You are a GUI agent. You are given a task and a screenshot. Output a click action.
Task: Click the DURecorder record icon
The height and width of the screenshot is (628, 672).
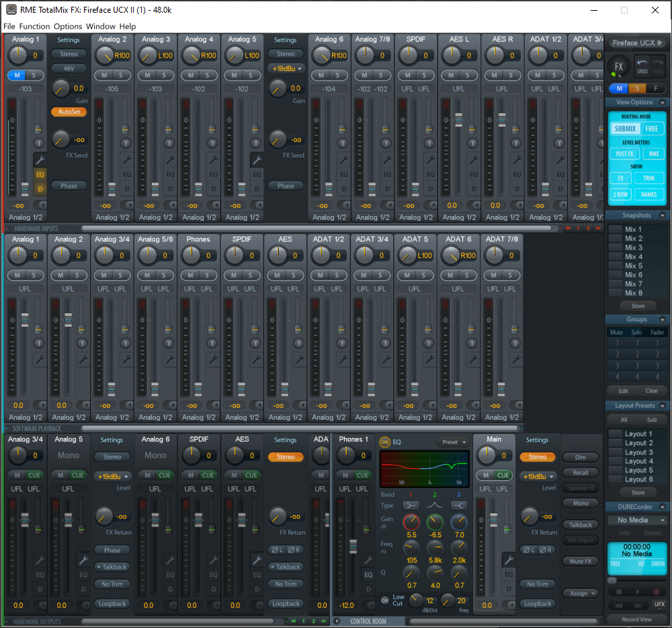[656, 592]
